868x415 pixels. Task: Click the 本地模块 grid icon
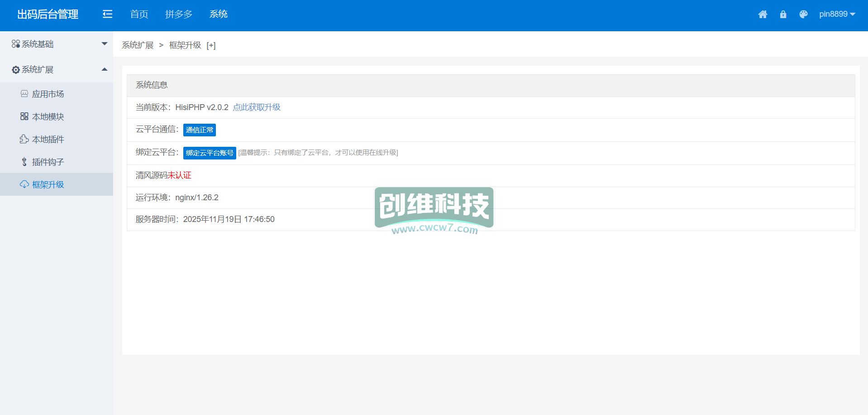tap(24, 116)
